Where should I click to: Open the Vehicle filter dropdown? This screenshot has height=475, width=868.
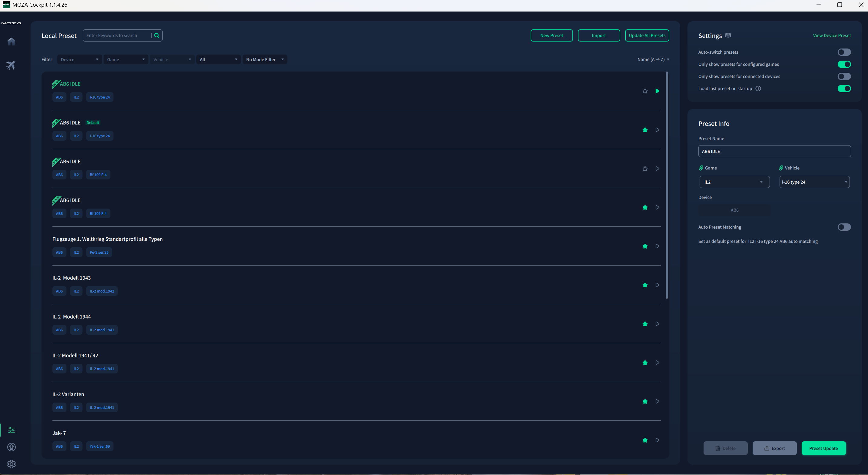click(172, 60)
